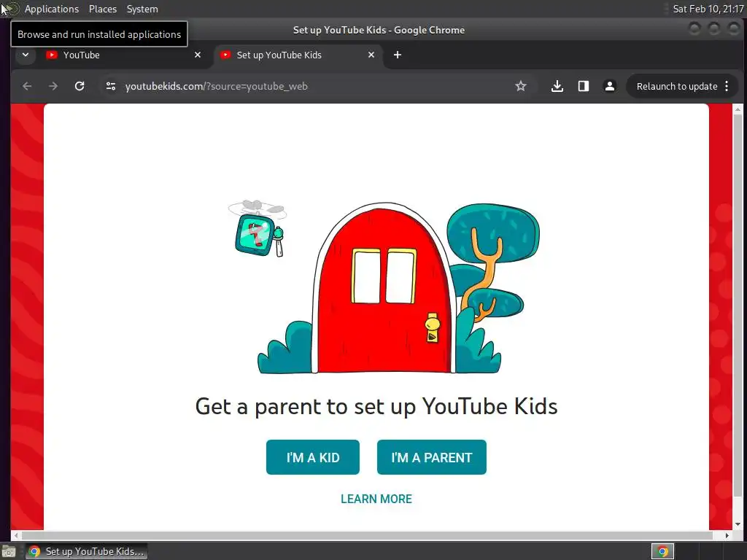
Task: Click the show desktop icon in the taskbar
Action: [x=9, y=551]
